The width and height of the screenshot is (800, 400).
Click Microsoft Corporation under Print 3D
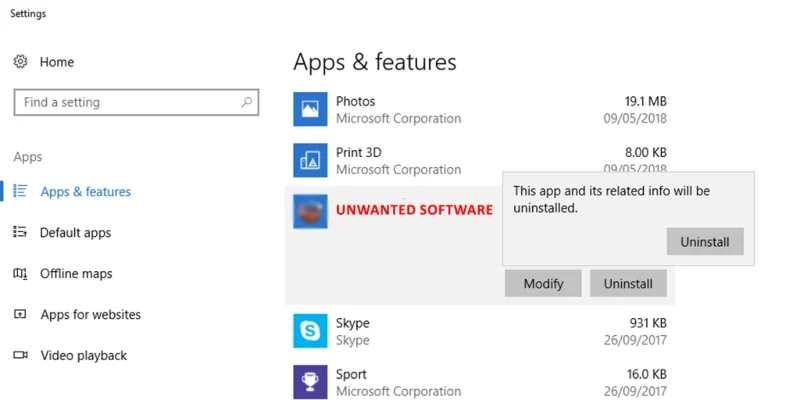398,169
